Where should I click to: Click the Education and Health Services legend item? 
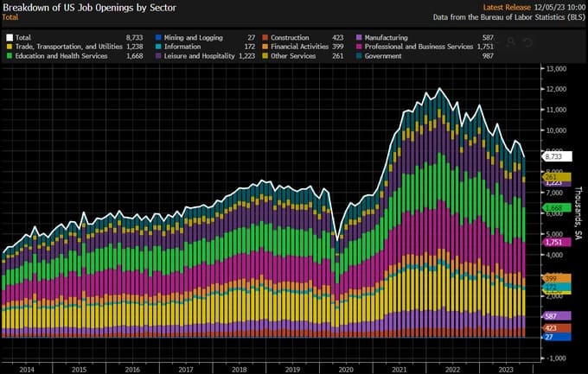coord(59,56)
